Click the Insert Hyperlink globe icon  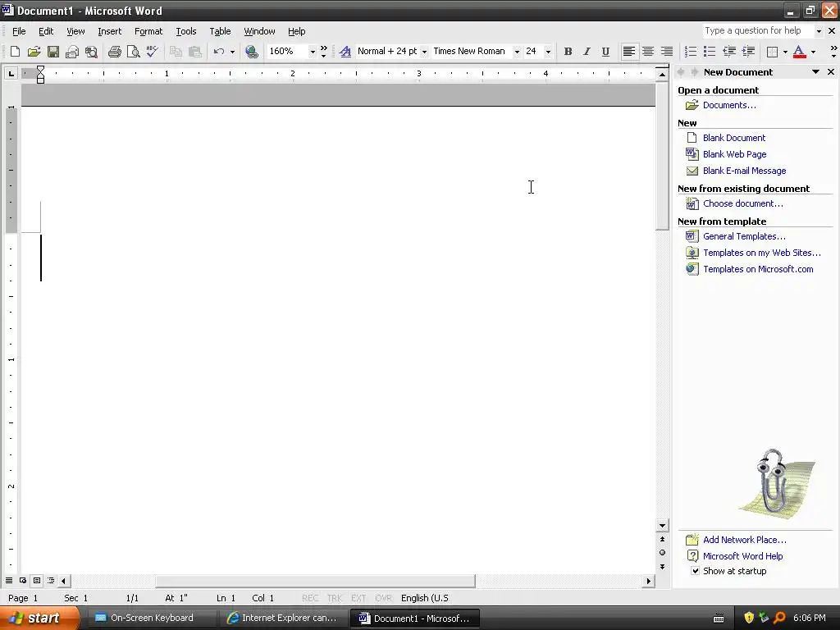[x=252, y=52]
